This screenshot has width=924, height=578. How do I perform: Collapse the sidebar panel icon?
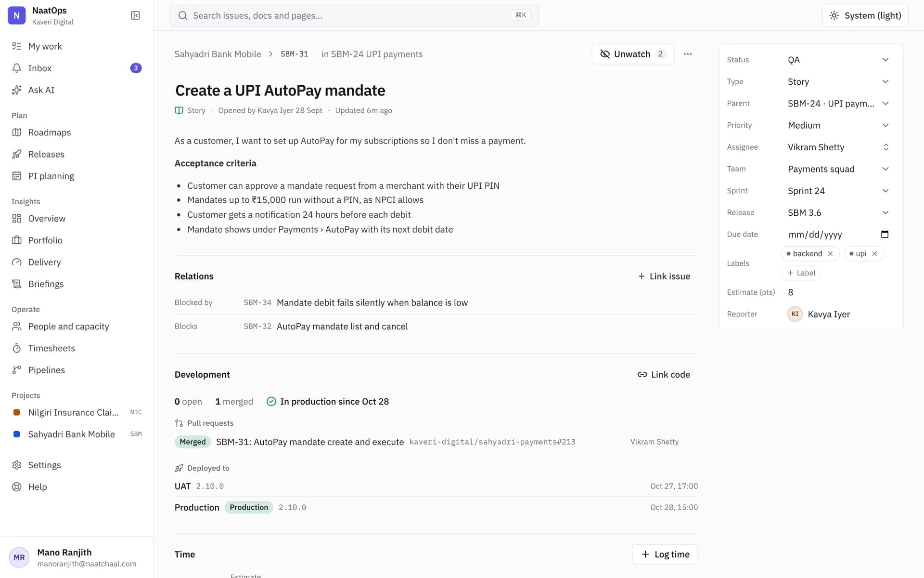click(x=135, y=15)
